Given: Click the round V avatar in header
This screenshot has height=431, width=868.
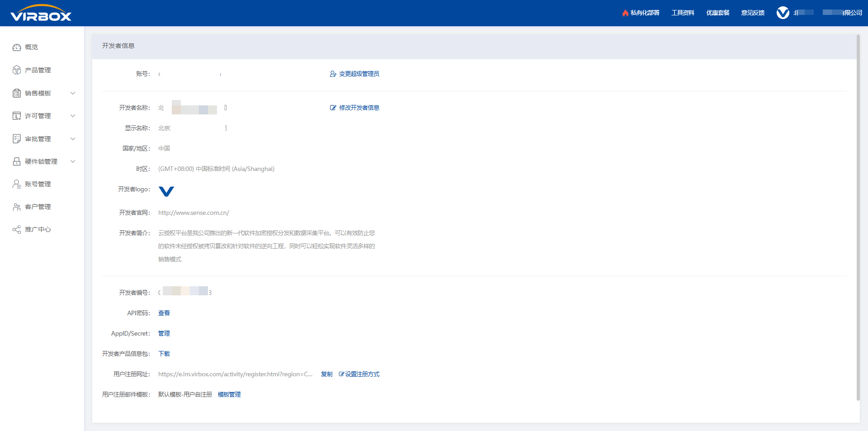Looking at the screenshot, I should click(x=783, y=13).
